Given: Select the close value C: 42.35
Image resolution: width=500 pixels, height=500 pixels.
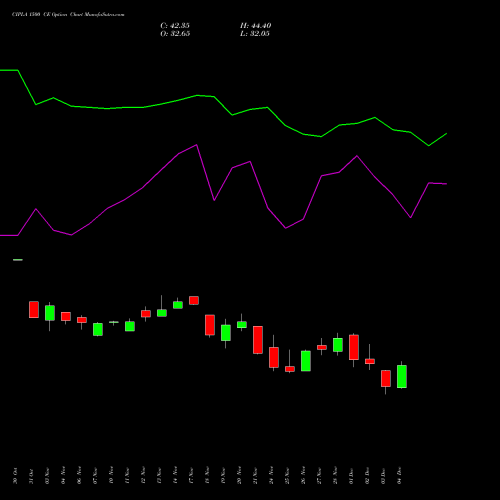Looking at the screenshot, I should click(175, 26).
